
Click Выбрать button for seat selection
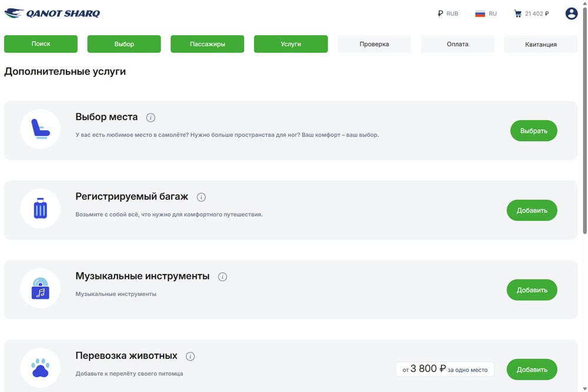coord(534,131)
